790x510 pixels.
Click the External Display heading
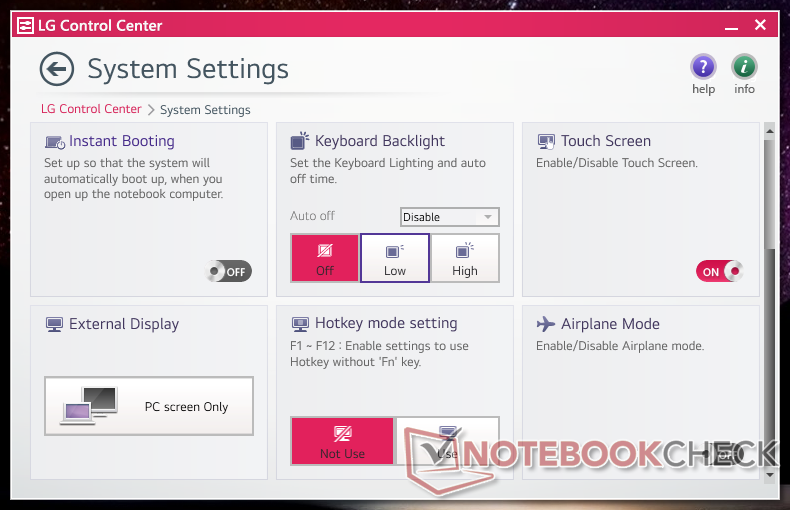(x=124, y=324)
